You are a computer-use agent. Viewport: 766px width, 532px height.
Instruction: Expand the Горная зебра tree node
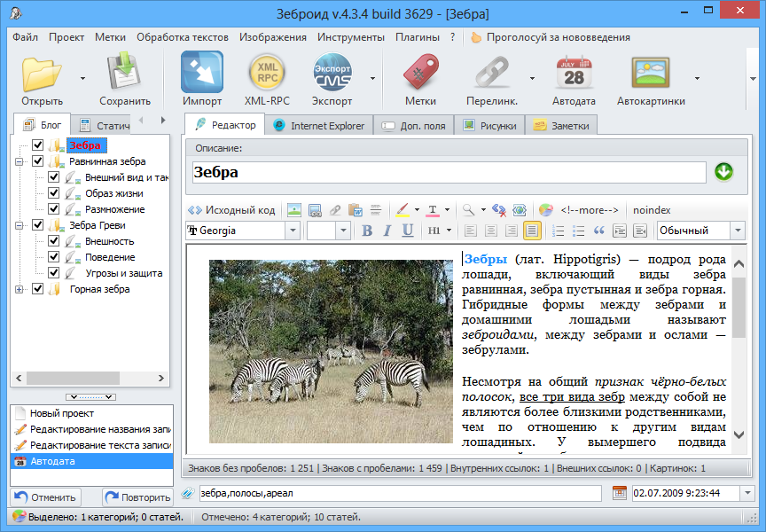[20, 289]
